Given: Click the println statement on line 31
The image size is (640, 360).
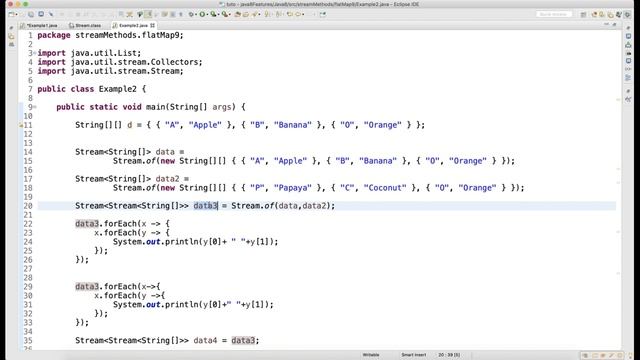Looking at the screenshot, I should [193, 304].
